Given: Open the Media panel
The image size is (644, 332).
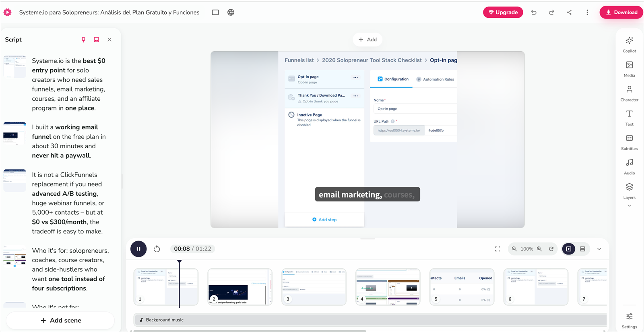Looking at the screenshot, I should 629,69.
